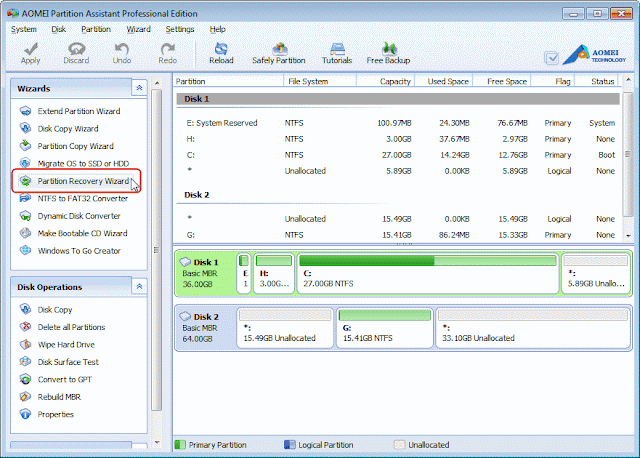
Task: Select the 15.49GB Unallocated block on Disk 2
Action: pyautogui.click(x=285, y=328)
